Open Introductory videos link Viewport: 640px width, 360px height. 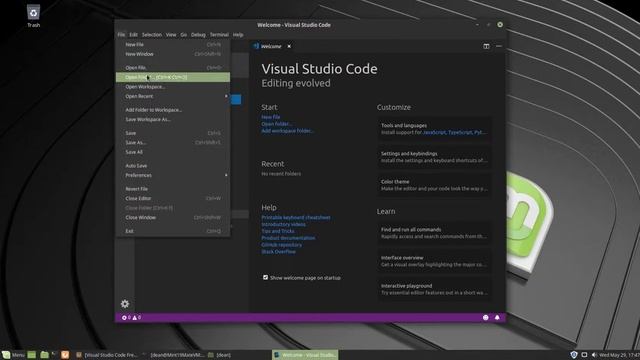tap(283, 224)
